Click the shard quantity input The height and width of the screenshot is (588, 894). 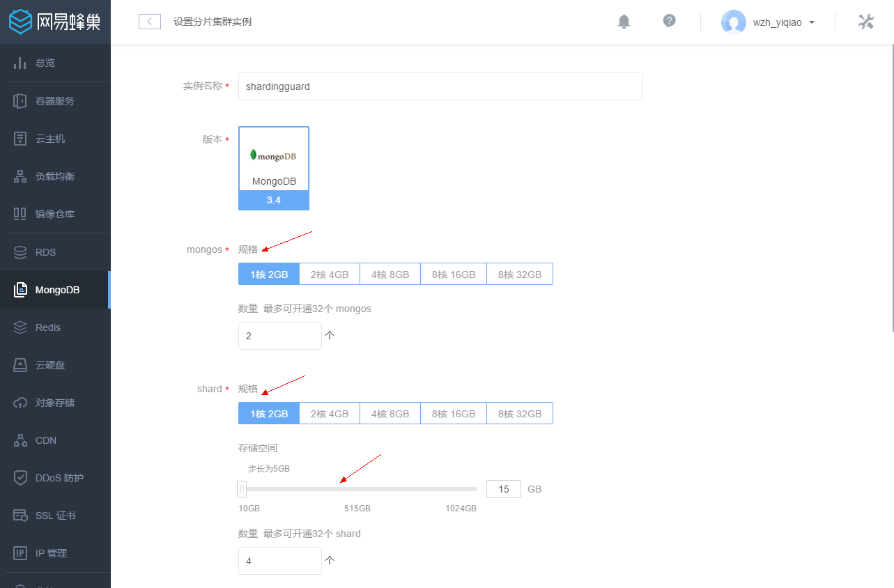[x=280, y=561]
